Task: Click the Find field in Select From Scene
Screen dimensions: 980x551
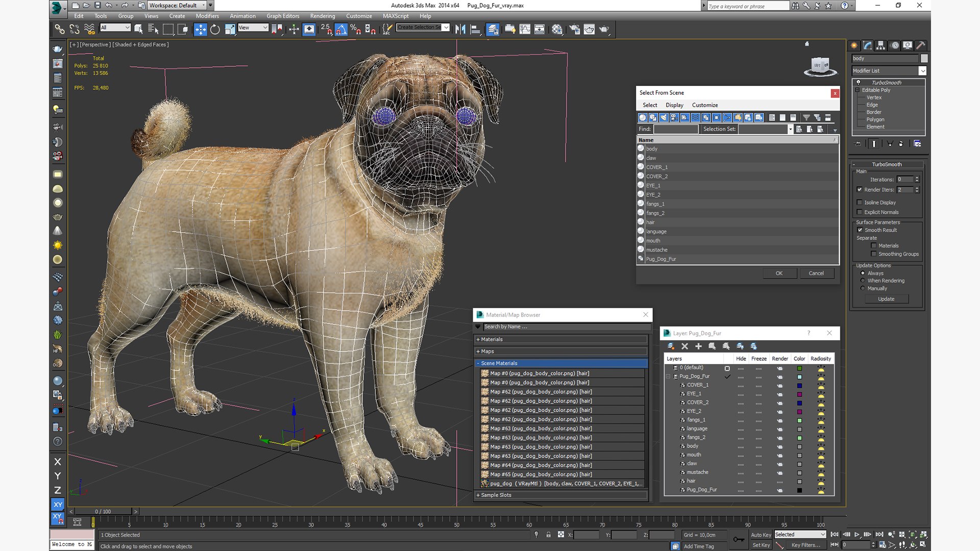Action: click(x=676, y=129)
